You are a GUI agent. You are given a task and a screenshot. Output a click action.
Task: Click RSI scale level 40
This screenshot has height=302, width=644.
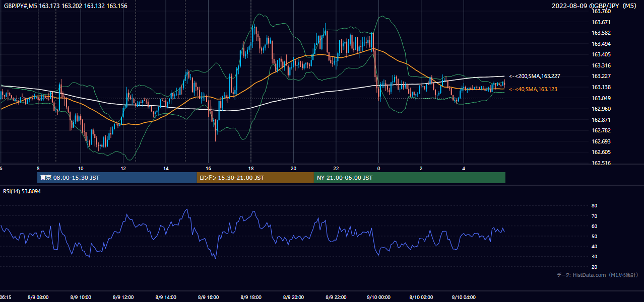coord(594,246)
